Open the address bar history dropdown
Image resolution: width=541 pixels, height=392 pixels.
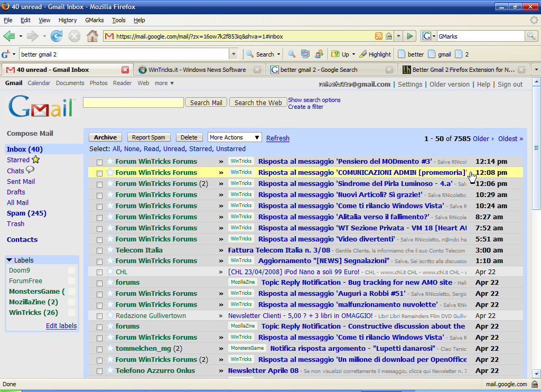[x=398, y=36]
